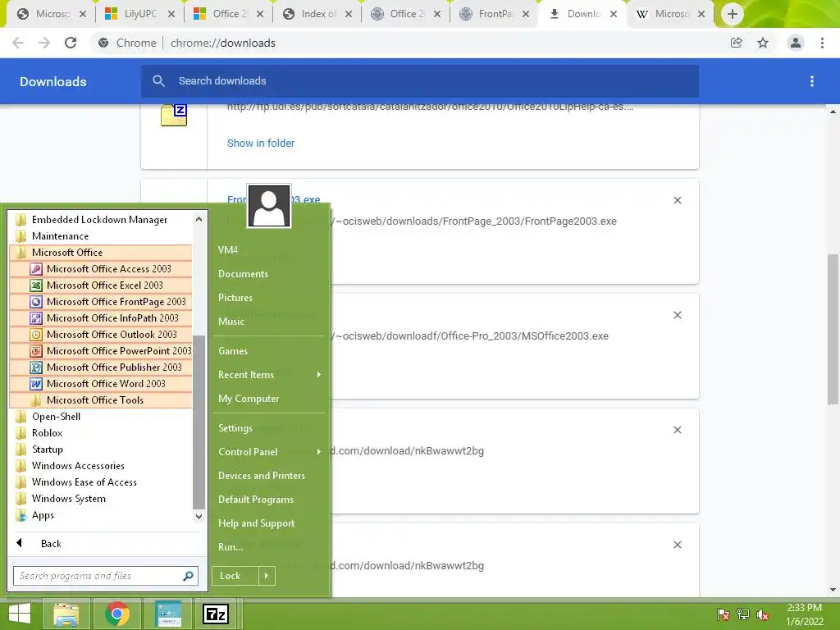This screenshot has width=840, height=630.
Task: Click the share page icon in Chrome
Action: (737, 43)
